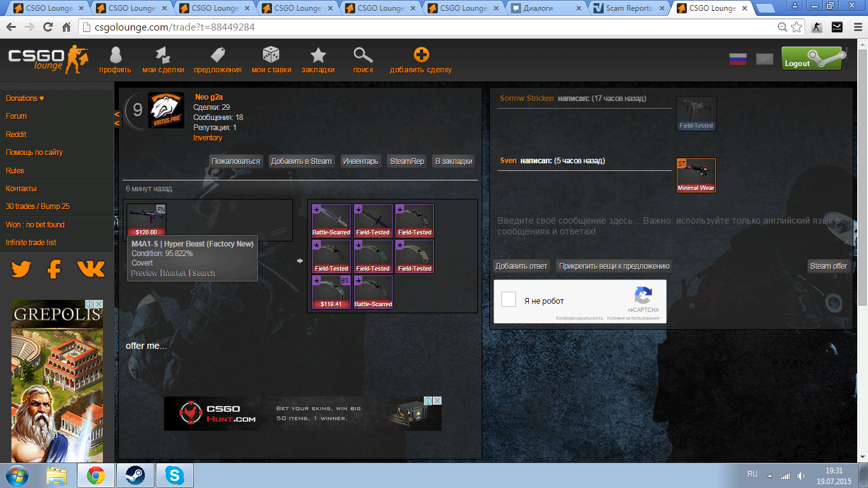This screenshot has height=488, width=868.
Task: Click the search magnifier icon in navigation
Action: coord(363,56)
